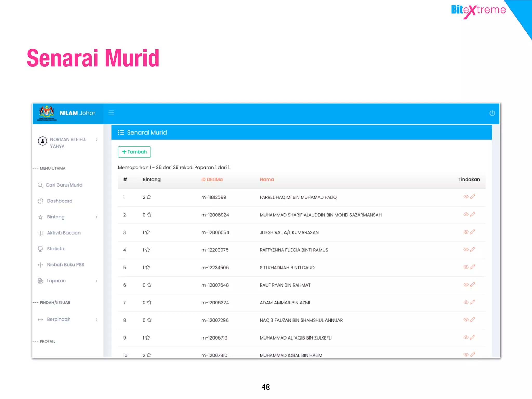View details of MUHAMMAD SHARIF ALAUDDIN
The height and width of the screenshot is (399, 532).
pos(466,214)
